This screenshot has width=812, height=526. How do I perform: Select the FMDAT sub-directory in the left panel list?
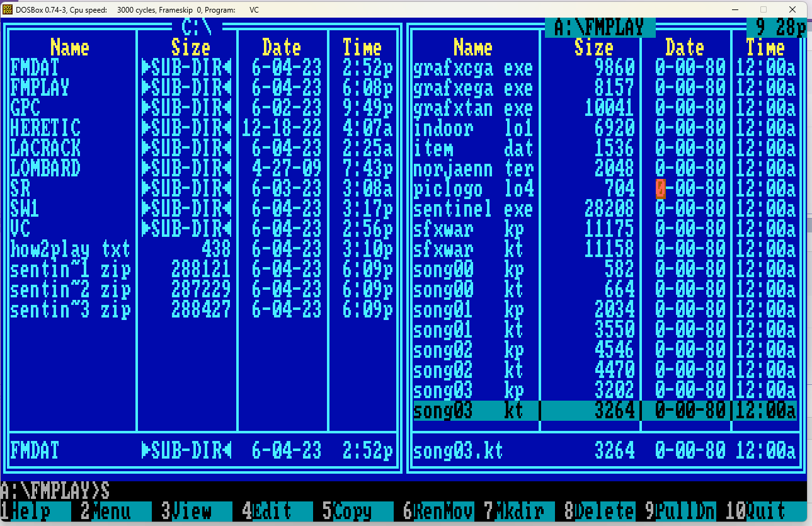pyautogui.click(x=202, y=67)
